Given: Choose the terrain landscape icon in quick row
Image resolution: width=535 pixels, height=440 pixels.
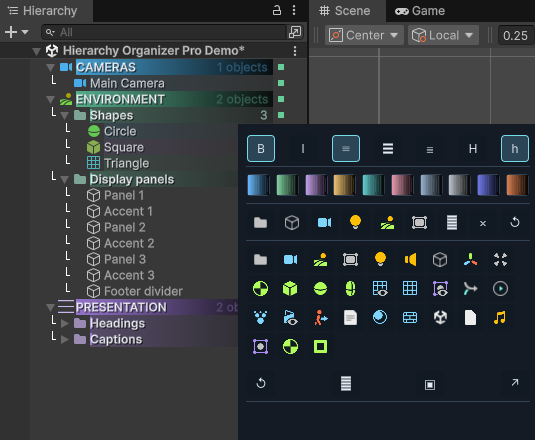Looking at the screenshot, I should pyautogui.click(x=387, y=223).
